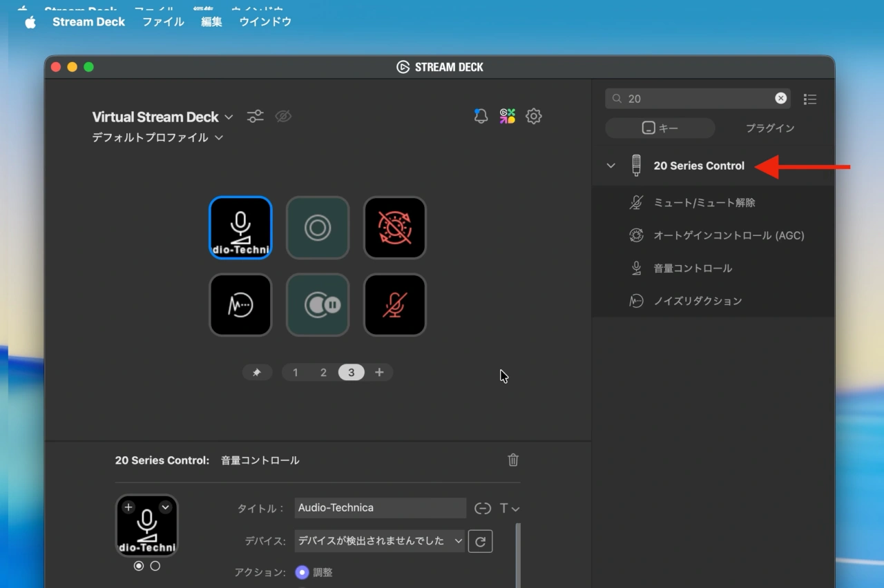884x588 pixels.
Task: Toggle the crossed-out eye visibility icon
Action: point(283,117)
